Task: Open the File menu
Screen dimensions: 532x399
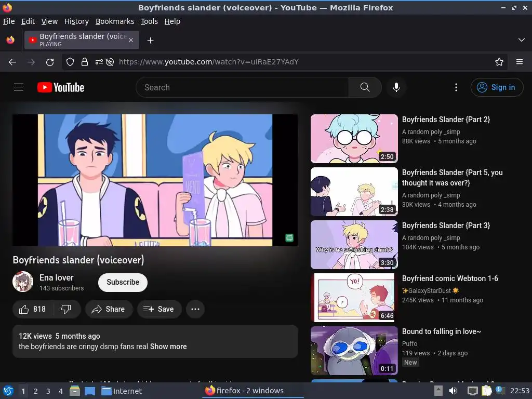Action: pyautogui.click(x=9, y=21)
